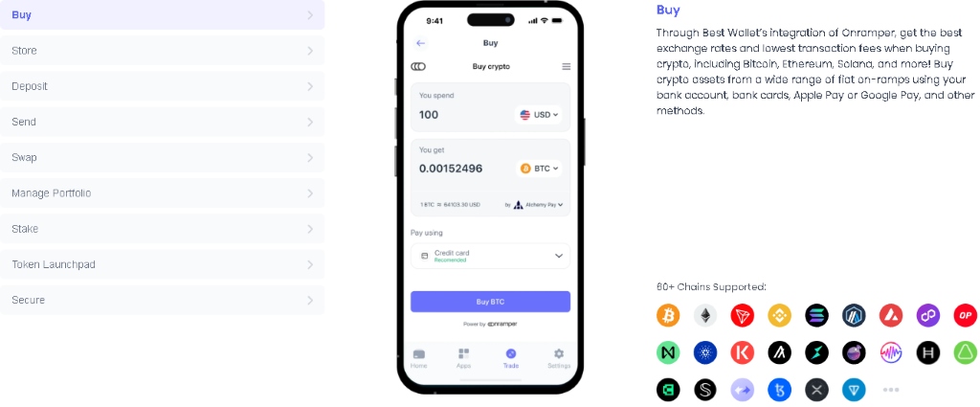Select the Tron chain icon

(x=742, y=315)
